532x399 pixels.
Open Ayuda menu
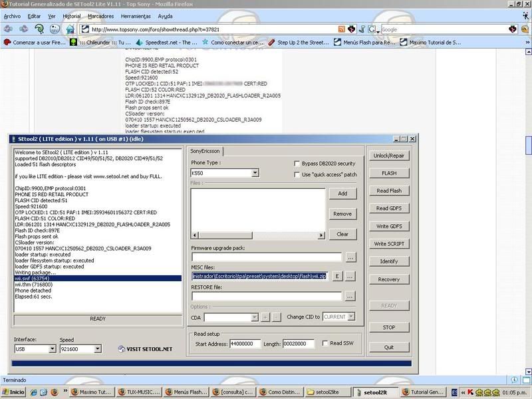coord(165,16)
